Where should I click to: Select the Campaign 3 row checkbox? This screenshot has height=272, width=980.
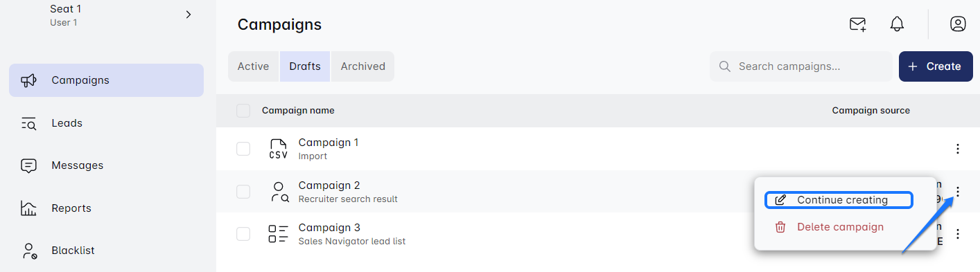click(x=243, y=234)
